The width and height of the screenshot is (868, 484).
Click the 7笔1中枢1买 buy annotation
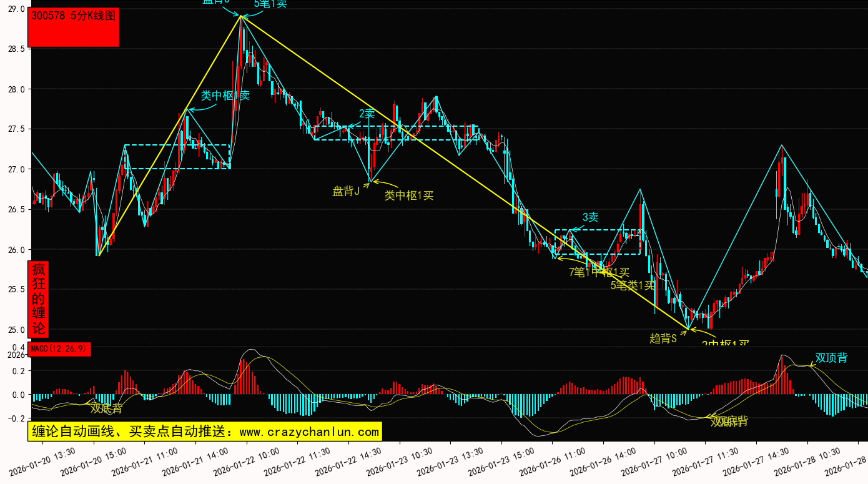click(x=598, y=272)
